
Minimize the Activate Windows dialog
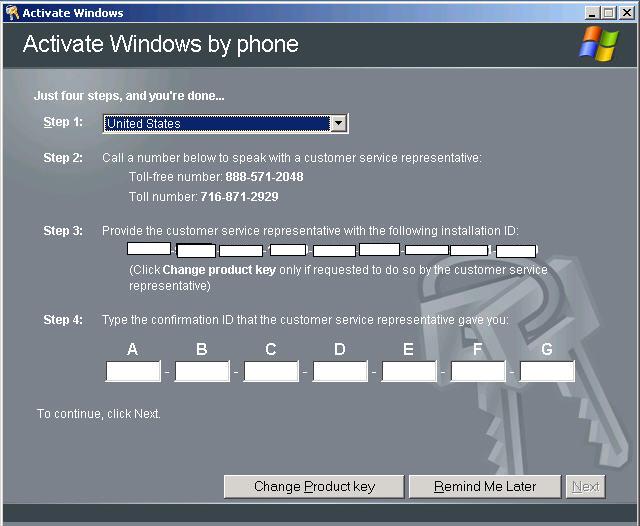591,13
